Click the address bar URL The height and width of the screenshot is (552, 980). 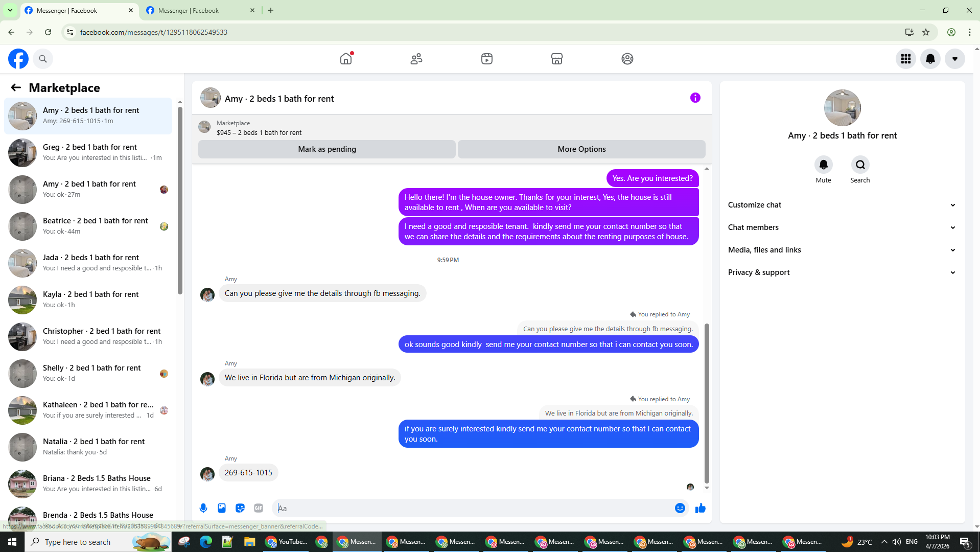tap(154, 32)
